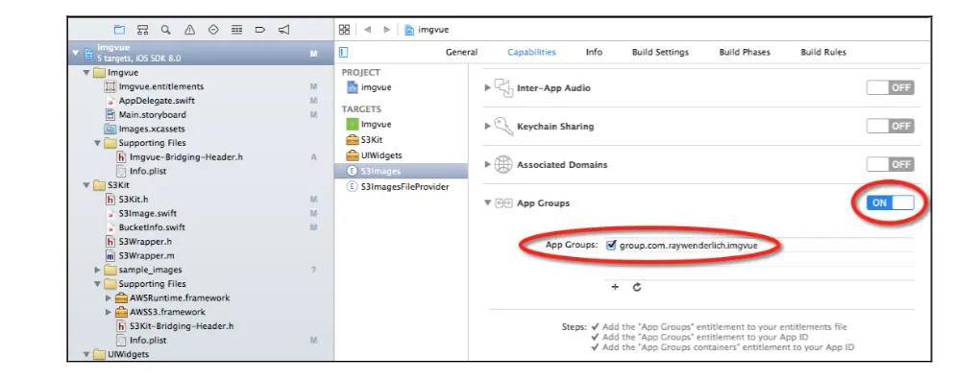This screenshot has height=380, width=980.
Task: Open the Debug navigator lines icon
Action: (x=236, y=30)
